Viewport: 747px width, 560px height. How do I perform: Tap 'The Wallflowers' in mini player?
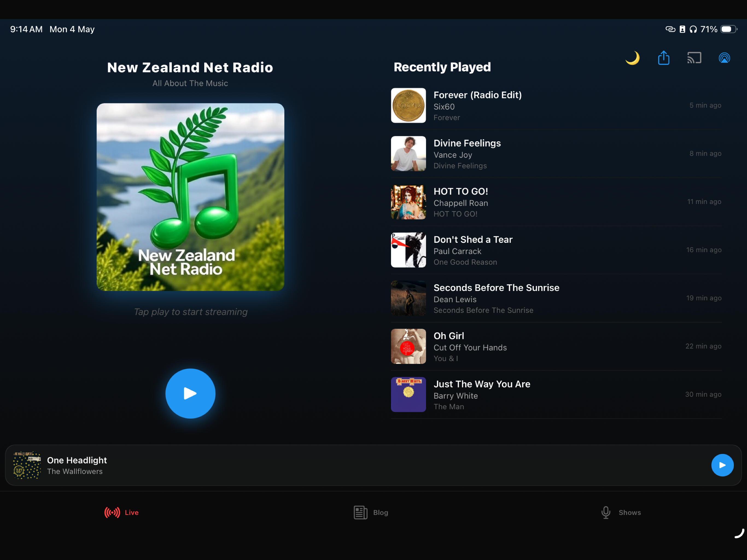point(75,471)
